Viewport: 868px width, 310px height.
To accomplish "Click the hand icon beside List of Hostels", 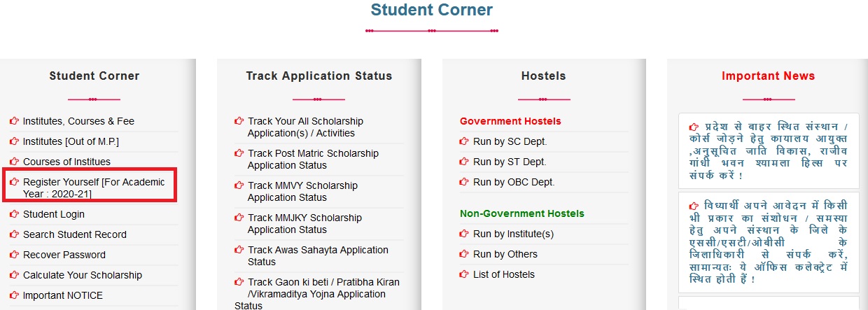I will pos(464,274).
